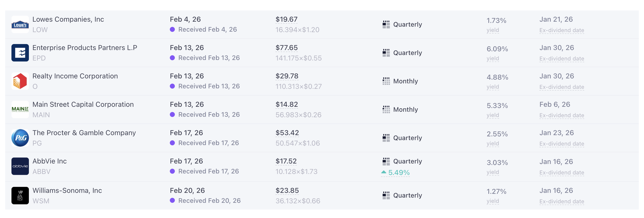This screenshot has width=644, height=218.
Task: Click the quarterly calendar icon for Williams-Sonoma
Action: click(386, 195)
